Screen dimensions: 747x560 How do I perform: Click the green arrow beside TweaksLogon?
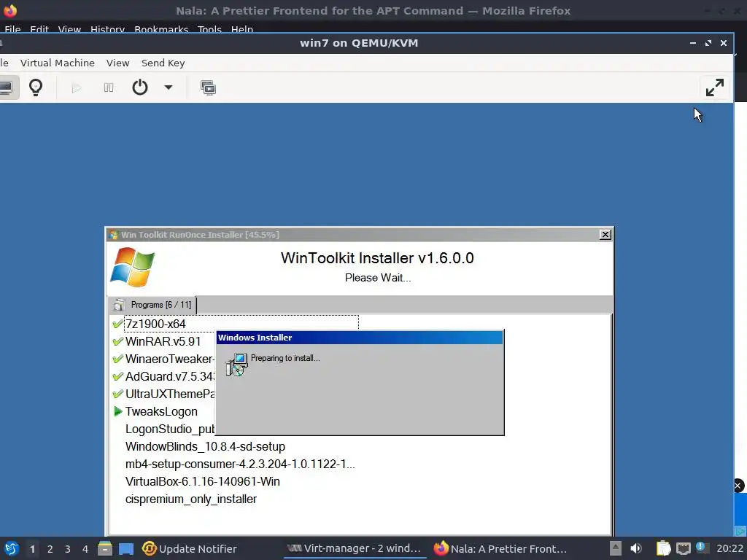click(118, 411)
